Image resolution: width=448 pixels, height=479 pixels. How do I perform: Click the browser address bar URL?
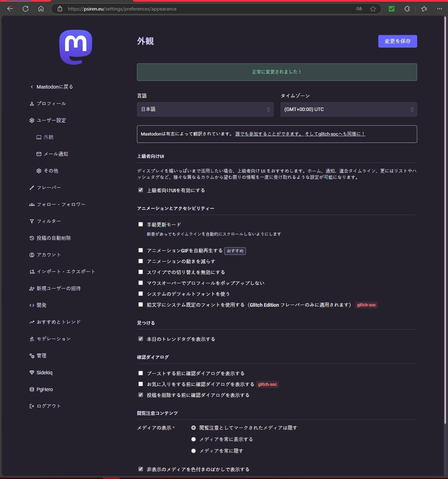pyautogui.click(x=122, y=9)
